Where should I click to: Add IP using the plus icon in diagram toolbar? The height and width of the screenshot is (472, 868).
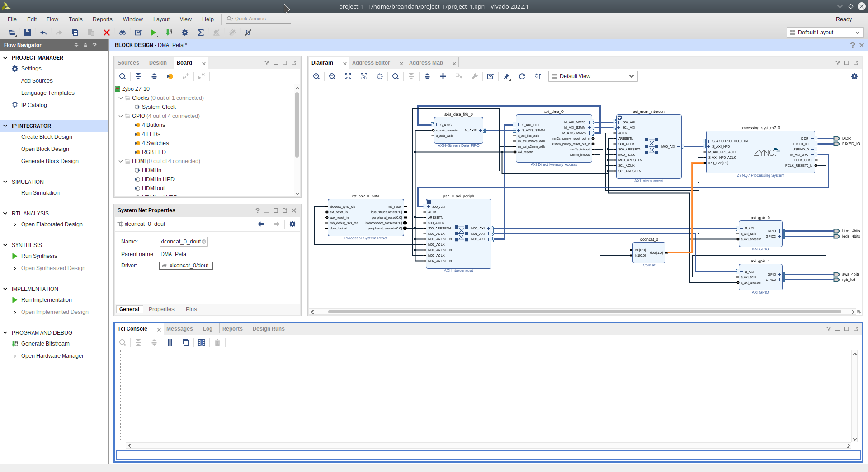tap(443, 76)
